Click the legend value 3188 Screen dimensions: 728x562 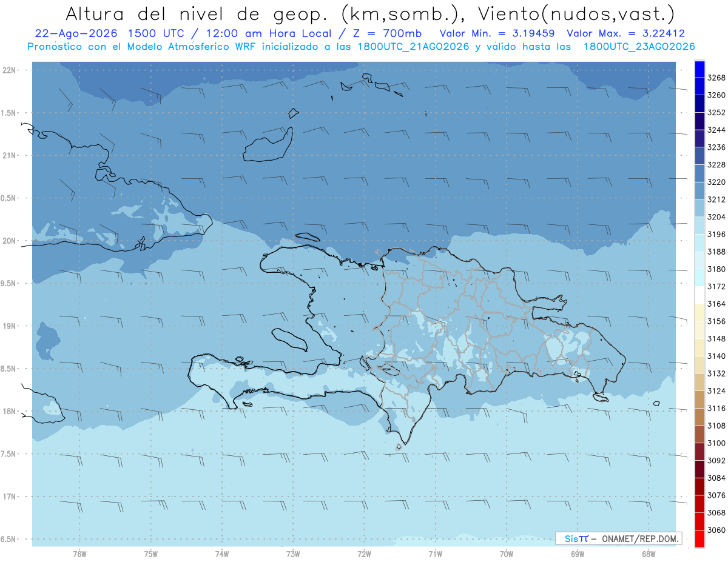coord(716,252)
